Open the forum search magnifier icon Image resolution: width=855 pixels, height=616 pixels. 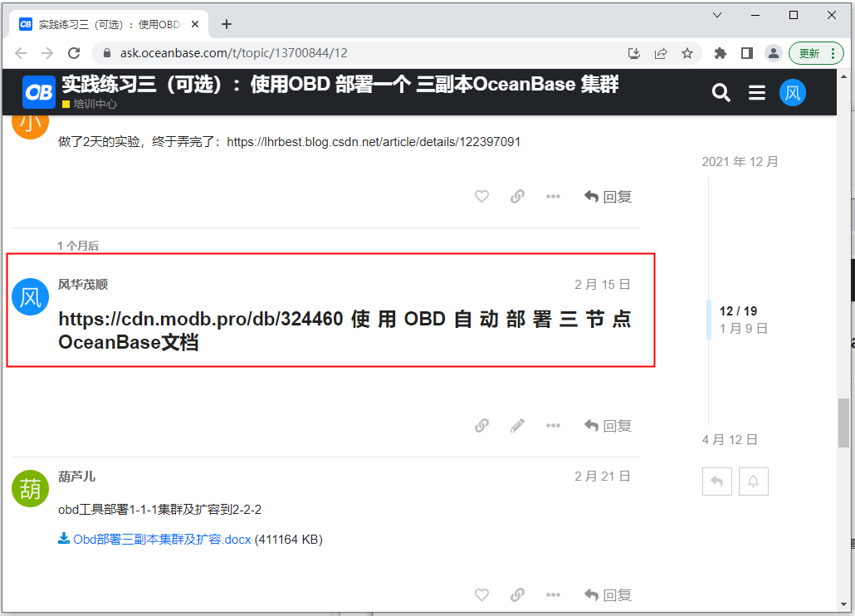coord(721,93)
